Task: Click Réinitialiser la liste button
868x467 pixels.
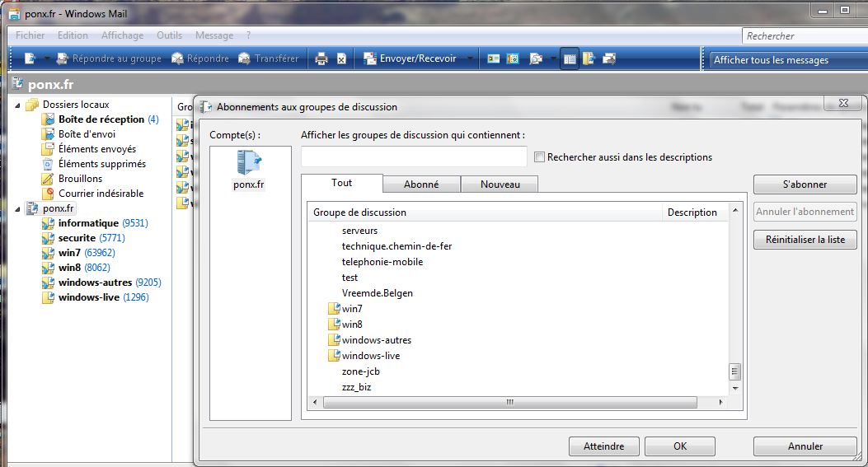Action: tap(805, 240)
